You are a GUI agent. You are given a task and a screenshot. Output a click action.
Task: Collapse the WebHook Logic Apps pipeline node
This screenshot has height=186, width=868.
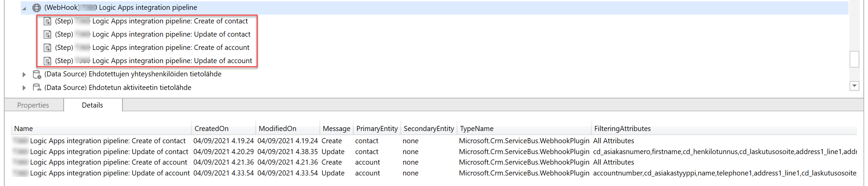(24, 8)
